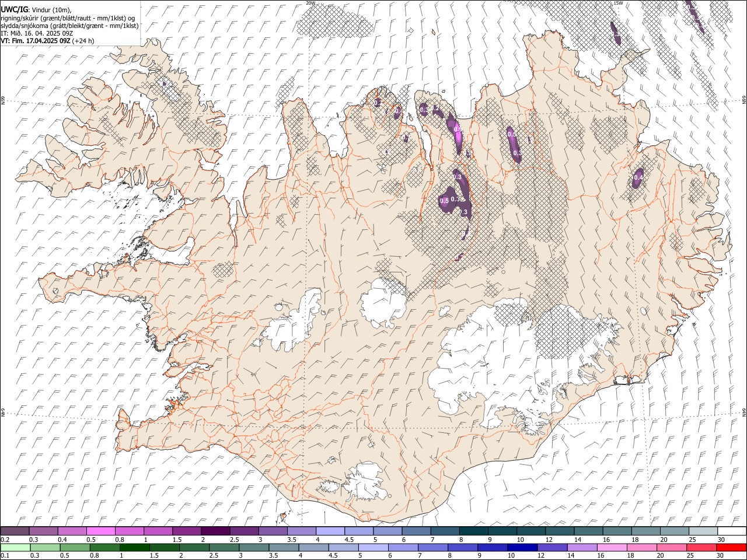Click the '0.1' label under the rain scale
The width and height of the screenshot is (747, 560).
click(5, 555)
